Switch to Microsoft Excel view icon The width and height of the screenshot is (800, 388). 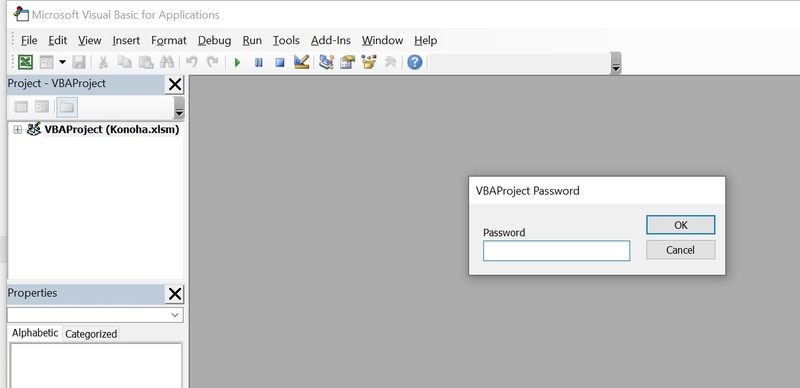pyautogui.click(x=26, y=62)
